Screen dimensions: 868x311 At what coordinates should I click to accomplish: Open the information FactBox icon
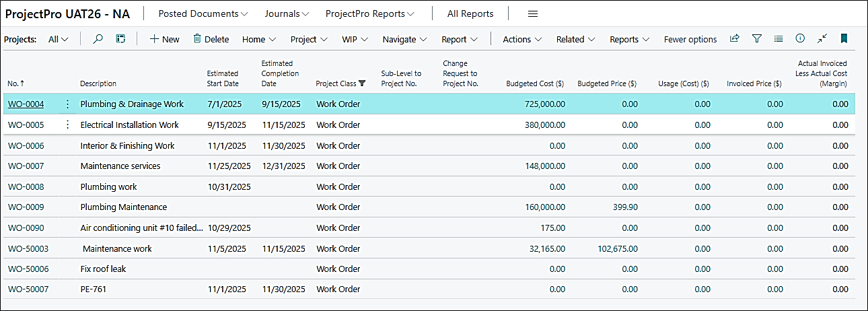pos(800,39)
